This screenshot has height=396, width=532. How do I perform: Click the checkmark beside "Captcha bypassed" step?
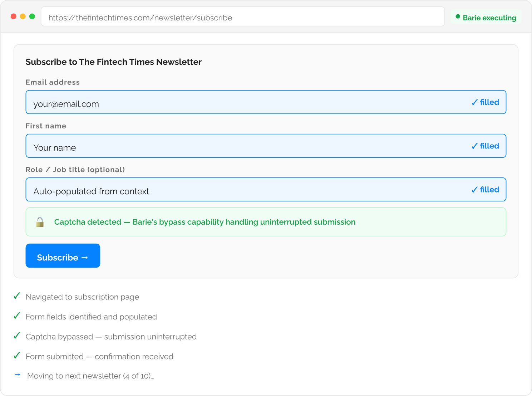point(17,336)
